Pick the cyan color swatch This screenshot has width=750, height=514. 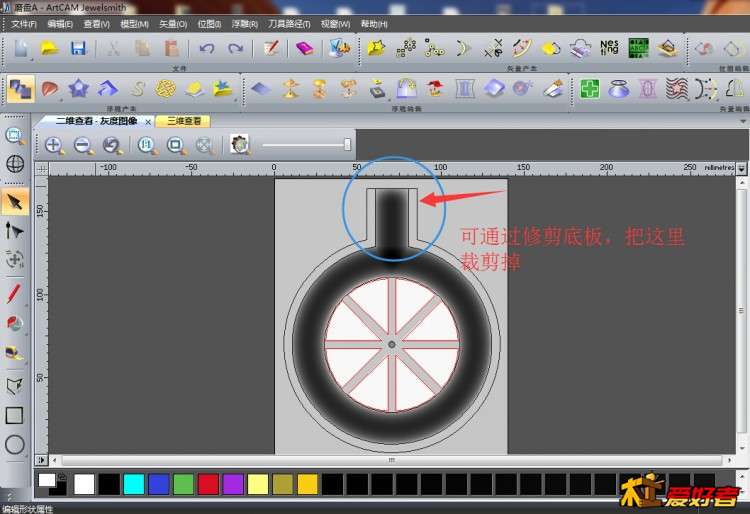134,484
